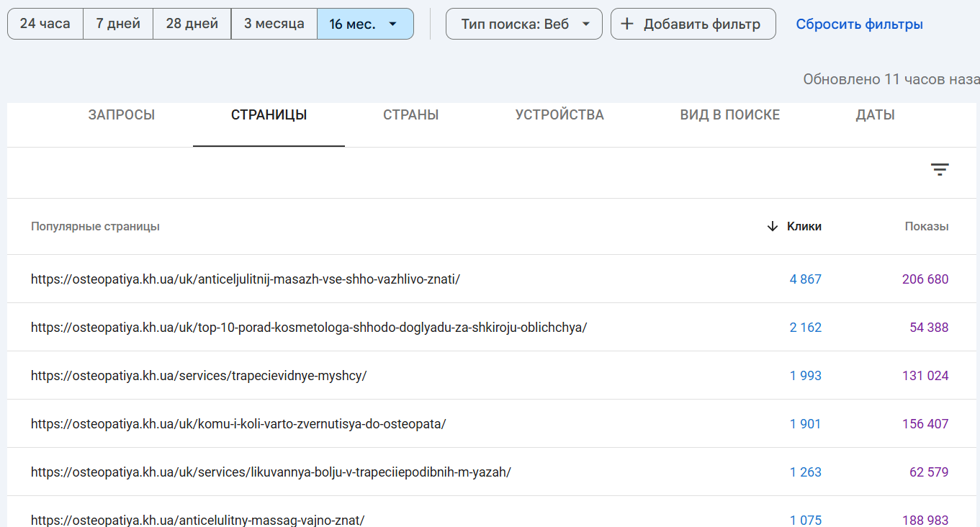Switch to the СТРАНЫ tab
The image size is (980, 527).
[x=411, y=115]
